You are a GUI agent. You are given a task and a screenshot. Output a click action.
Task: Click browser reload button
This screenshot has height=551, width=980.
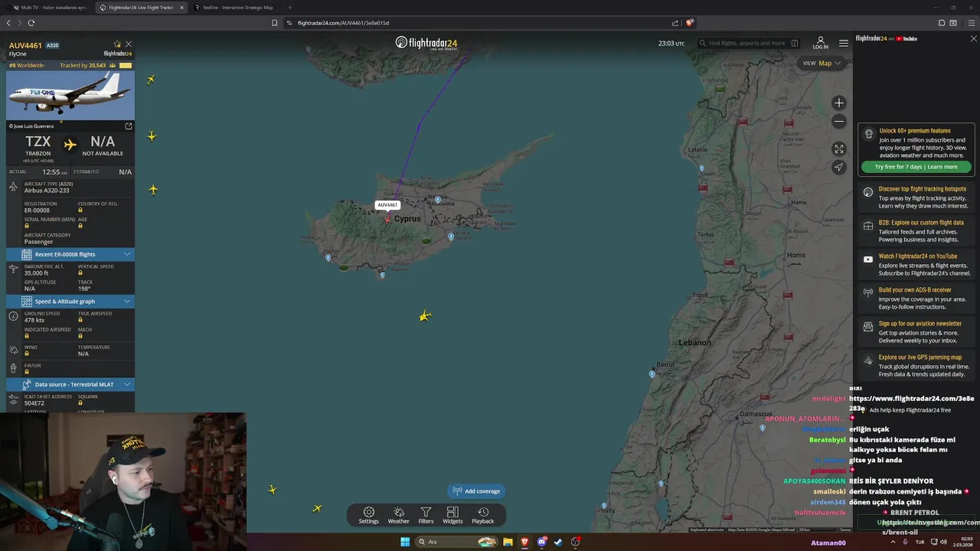click(31, 23)
